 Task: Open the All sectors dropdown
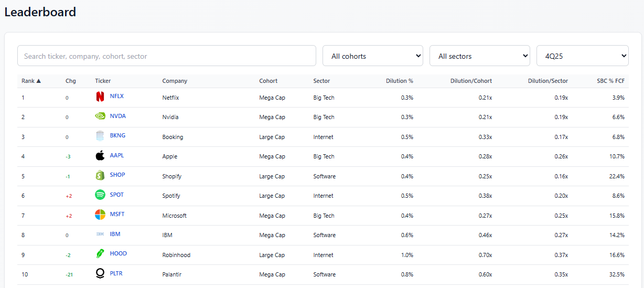pyautogui.click(x=480, y=56)
